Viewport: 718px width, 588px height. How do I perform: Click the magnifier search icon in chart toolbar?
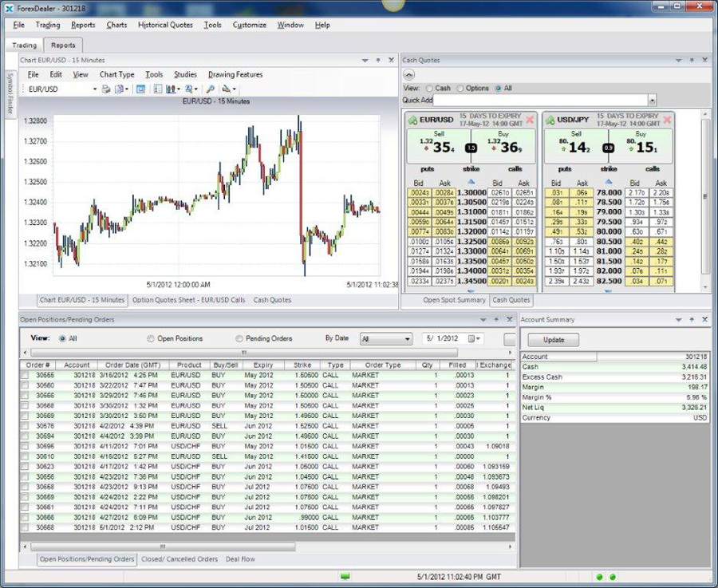211,89
